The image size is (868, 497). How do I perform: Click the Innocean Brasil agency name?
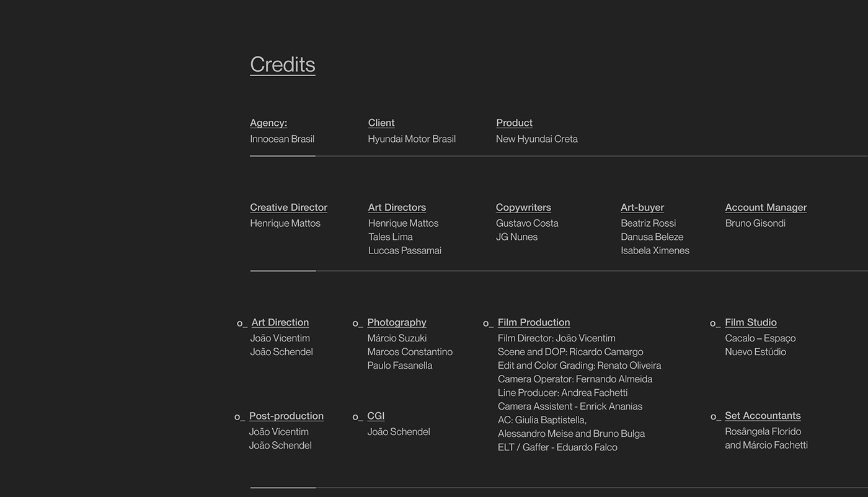coord(282,139)
